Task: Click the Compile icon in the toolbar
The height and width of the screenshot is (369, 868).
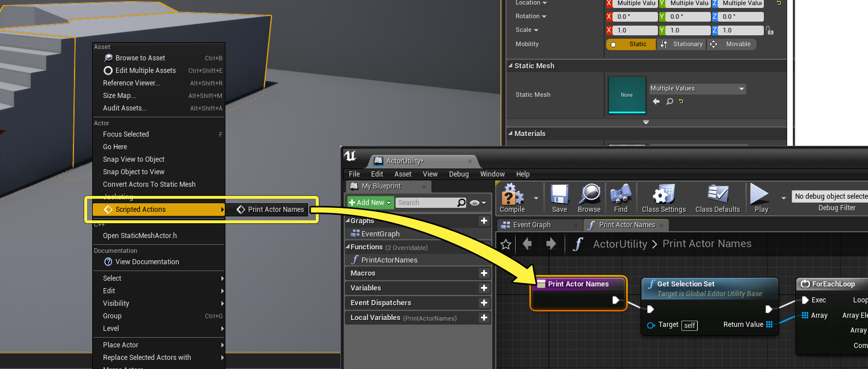Action: [x=512, y=198]
